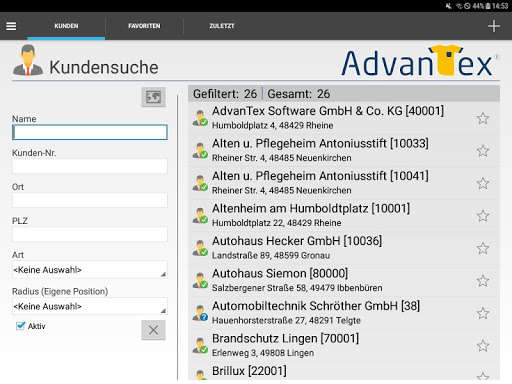The width and height of the screenshot is (512, 384).
Task: Click customer icon of Autohaus Siemon
Action: pos(200,281)
